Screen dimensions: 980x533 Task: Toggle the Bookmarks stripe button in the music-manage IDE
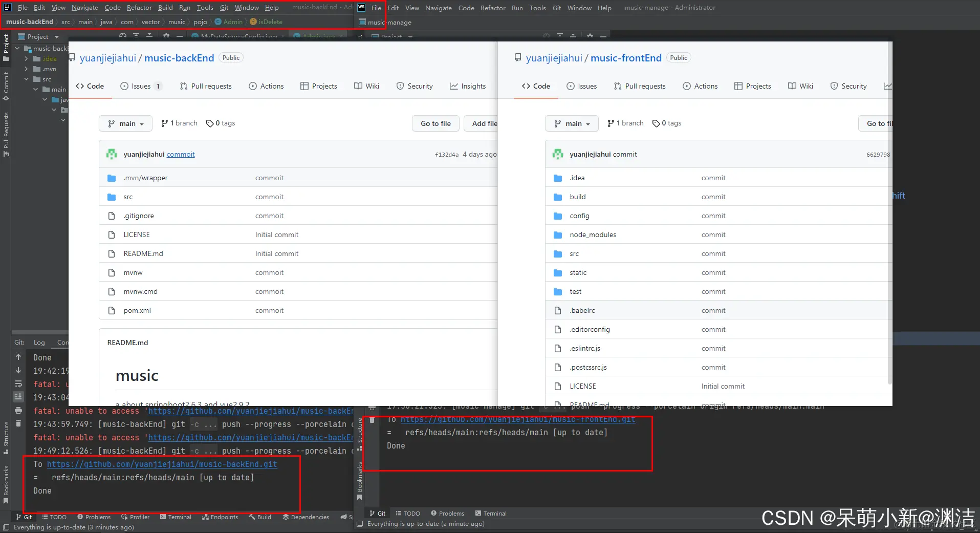coord(360,480)
